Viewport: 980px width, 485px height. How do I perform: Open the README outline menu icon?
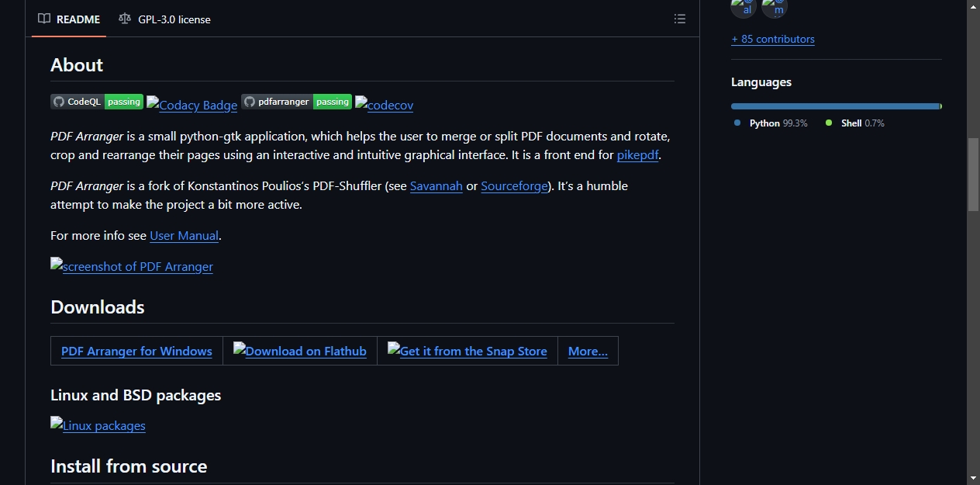click(x=680, y=19)
